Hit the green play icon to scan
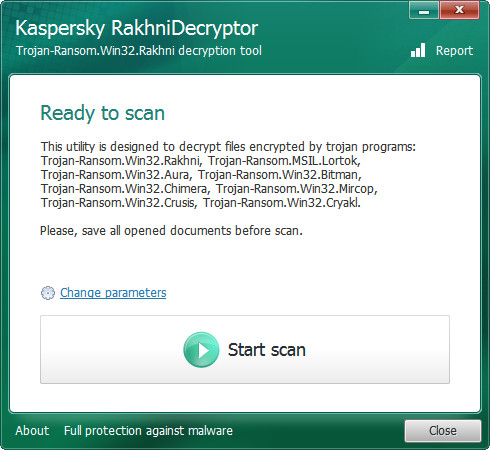Image resolution: width=490 pixels, height=450 pixels. pyautogui.click(x=201, y=350)
